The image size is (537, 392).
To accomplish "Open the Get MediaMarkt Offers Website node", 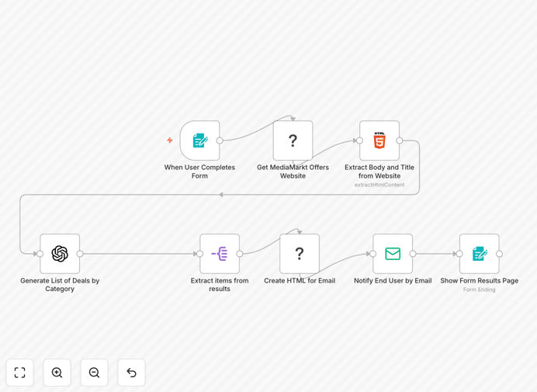I will [293, 140].
